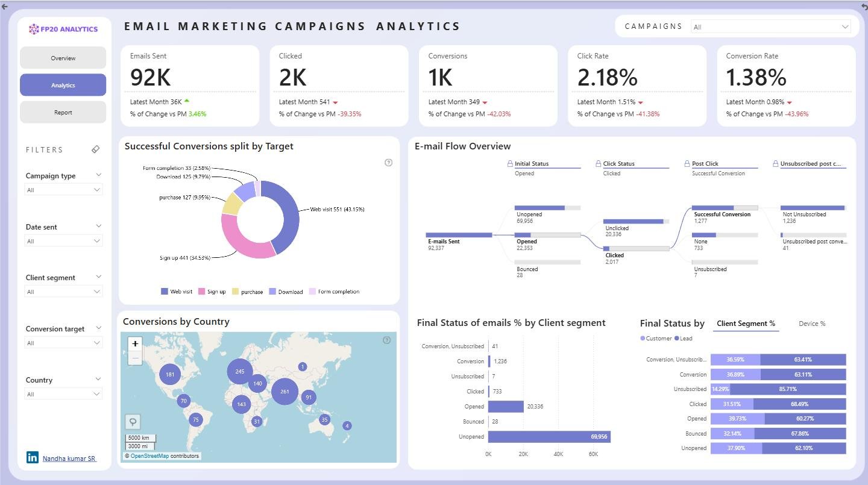868x485 pixels.
Task: Switch to the Device % tab
Action: click(812, 324)
